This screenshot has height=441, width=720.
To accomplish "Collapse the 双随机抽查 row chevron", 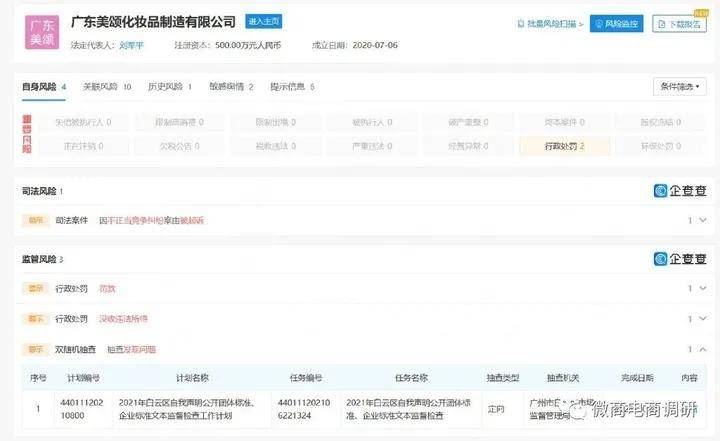I will tap(703, 350).
